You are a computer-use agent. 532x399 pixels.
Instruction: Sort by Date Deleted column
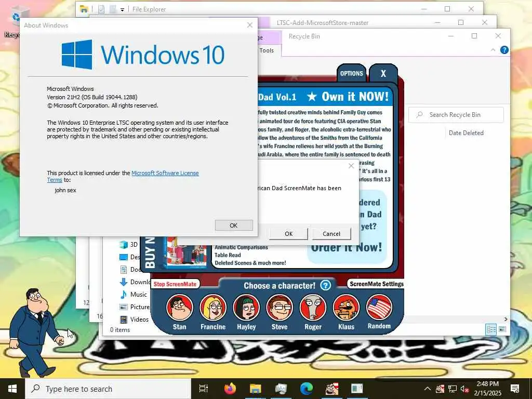coord(466,133)
